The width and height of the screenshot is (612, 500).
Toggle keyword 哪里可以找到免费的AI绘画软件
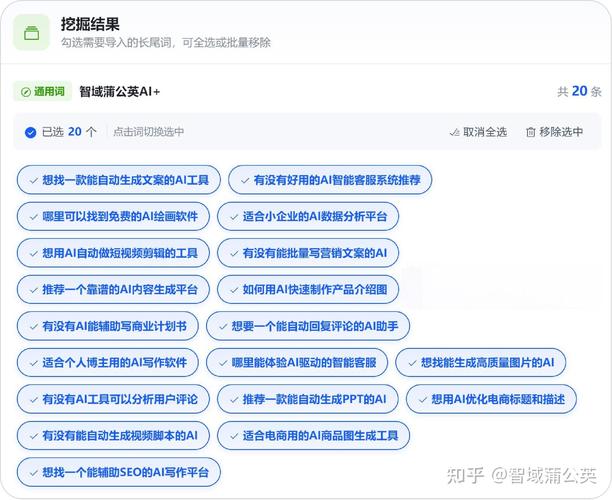point(113,217)
